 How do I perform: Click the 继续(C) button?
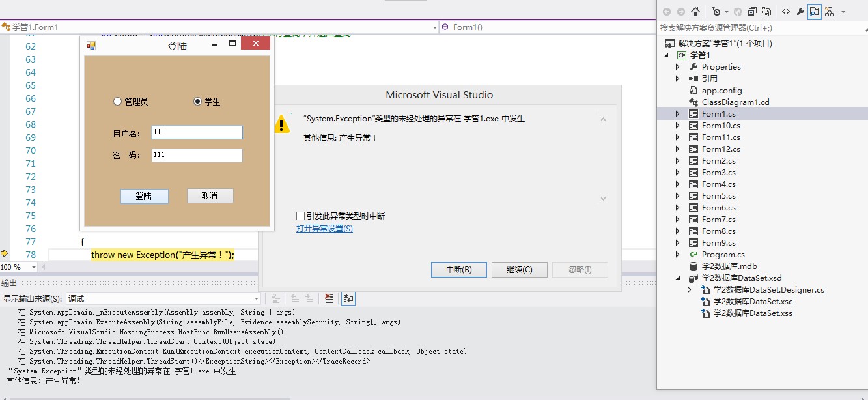coord(519,270)
